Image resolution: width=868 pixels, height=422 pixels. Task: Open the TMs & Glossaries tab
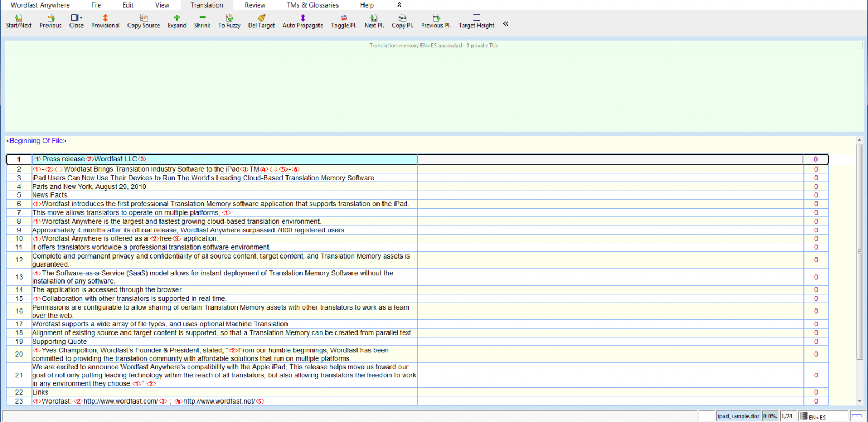(x=312, y=5)
